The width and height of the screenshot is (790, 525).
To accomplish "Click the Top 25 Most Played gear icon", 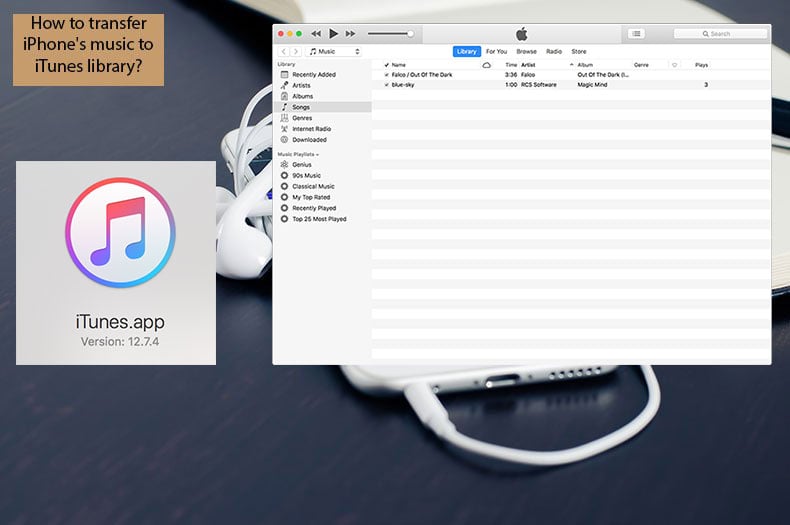I will coord(284,219).
